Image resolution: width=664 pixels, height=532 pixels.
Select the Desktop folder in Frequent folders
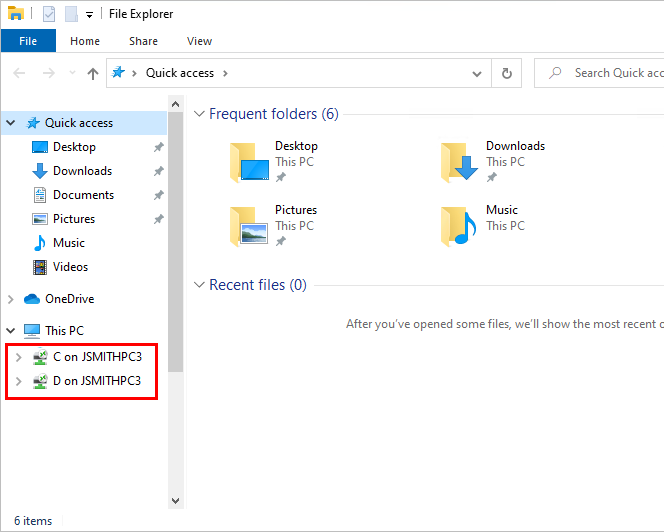coord(274,162)
